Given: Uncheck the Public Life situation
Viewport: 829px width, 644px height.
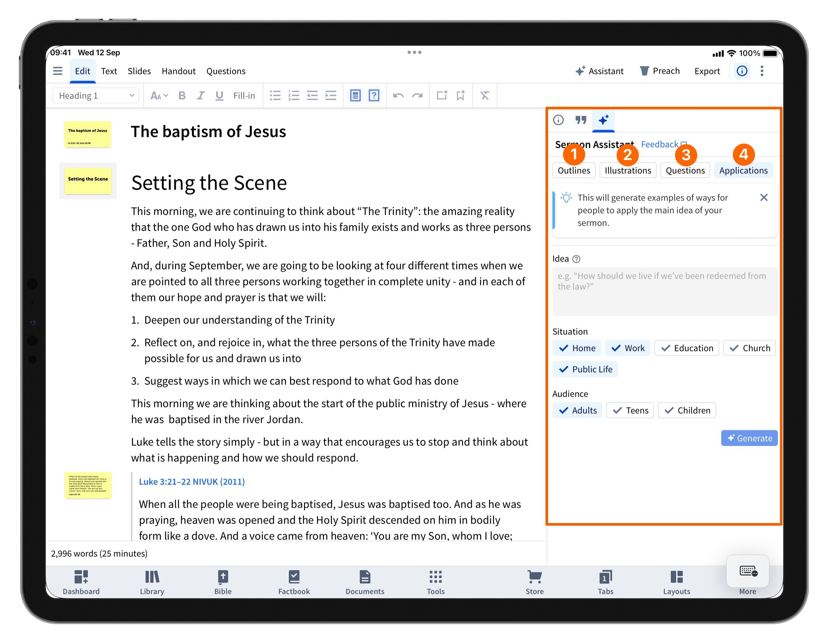Looking at the screenshot, I should click(x=585, y=369).
